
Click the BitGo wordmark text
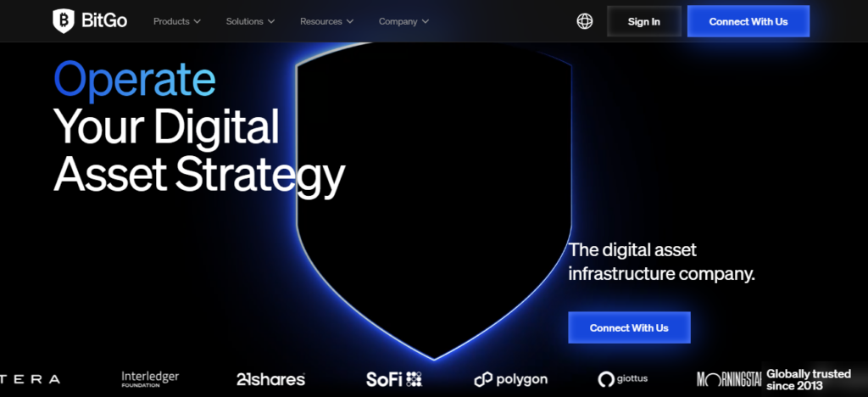104,21
